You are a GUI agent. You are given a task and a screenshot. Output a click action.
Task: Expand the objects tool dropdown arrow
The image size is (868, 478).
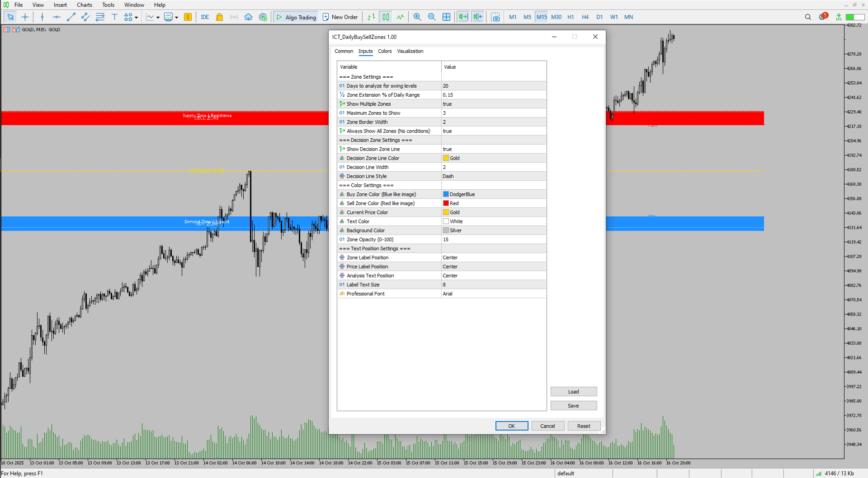click(136, 18)
